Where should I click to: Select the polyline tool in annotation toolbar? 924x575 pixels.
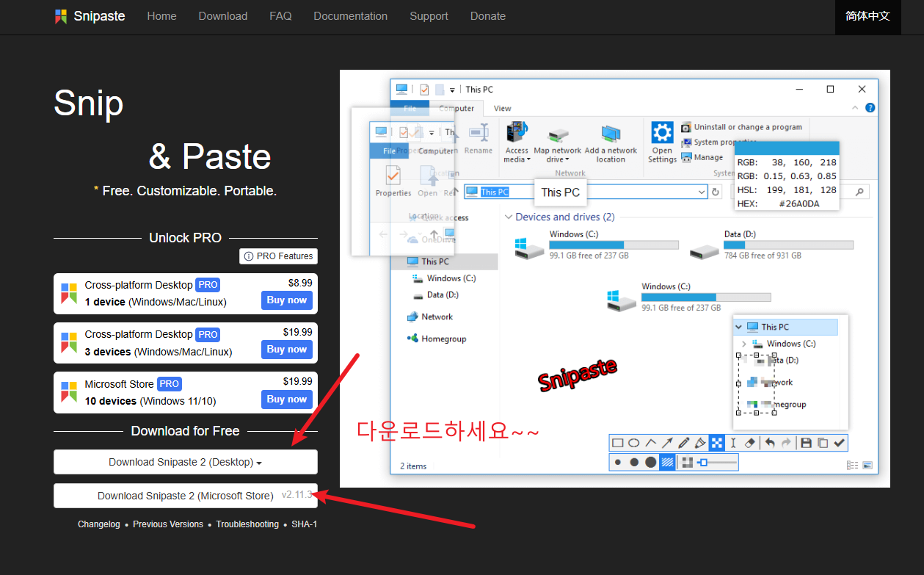(x=651, y=443)
